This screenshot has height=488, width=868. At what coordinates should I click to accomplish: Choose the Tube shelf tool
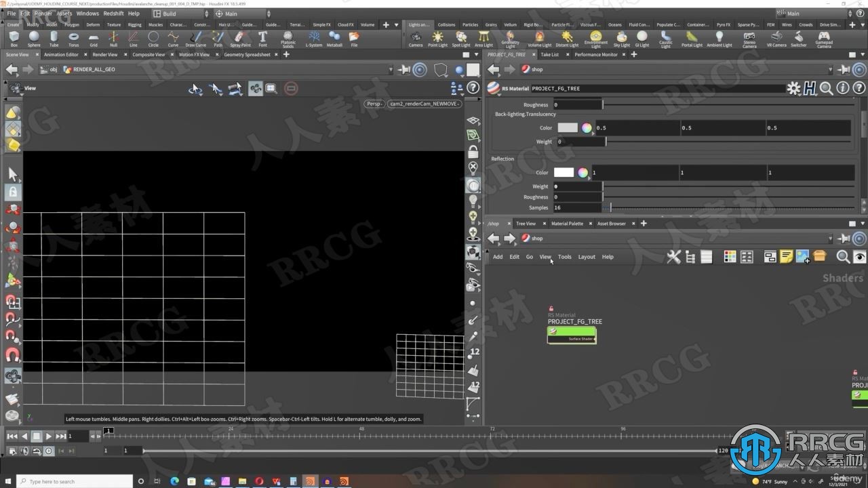[54, 39]
